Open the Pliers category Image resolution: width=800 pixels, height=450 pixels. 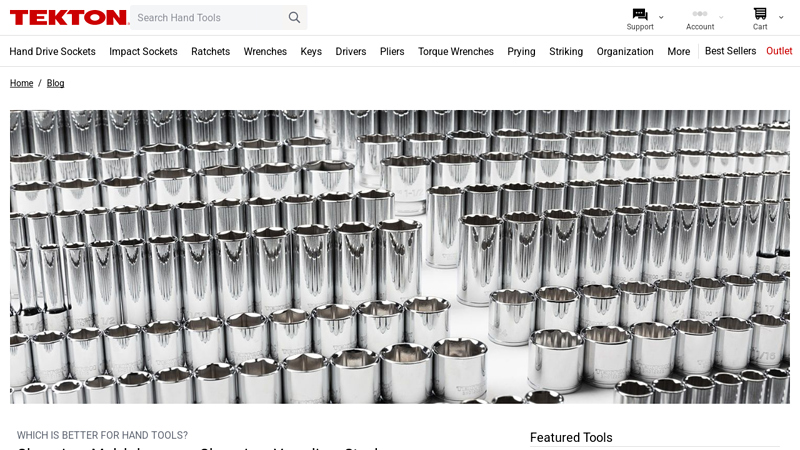click(392, 52)
